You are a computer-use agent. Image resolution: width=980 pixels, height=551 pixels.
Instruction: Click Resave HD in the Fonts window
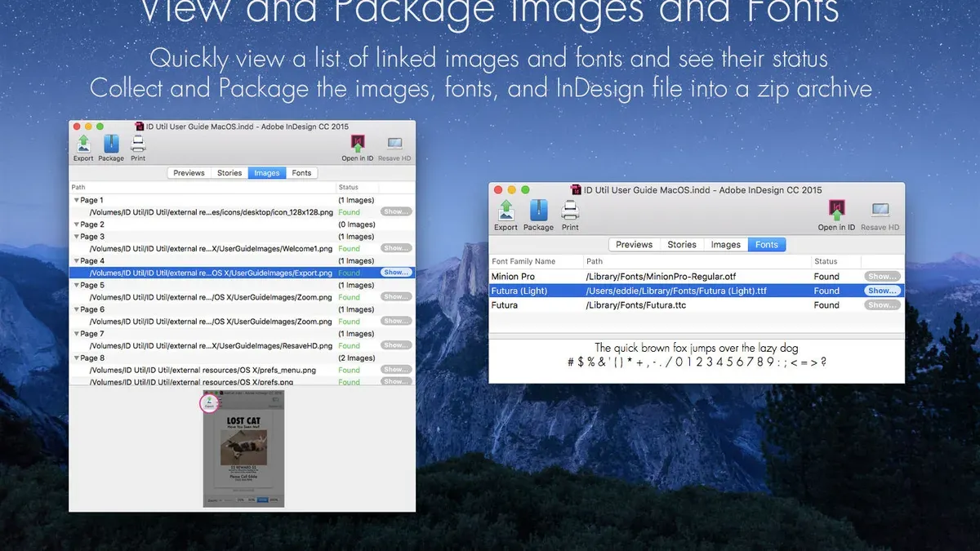pos(880,216)
